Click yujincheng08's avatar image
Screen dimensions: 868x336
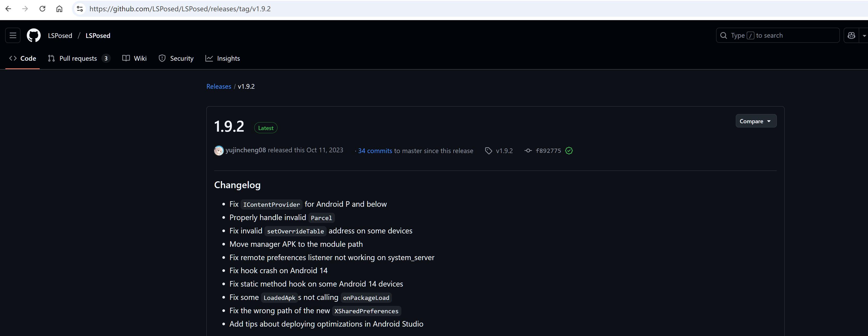click(x=219, y=150)
